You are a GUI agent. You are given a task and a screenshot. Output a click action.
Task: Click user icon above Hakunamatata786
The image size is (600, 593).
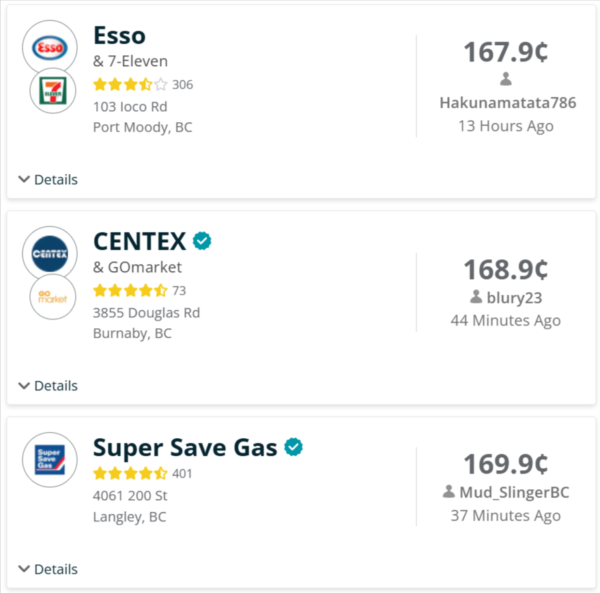click(506, 79)
